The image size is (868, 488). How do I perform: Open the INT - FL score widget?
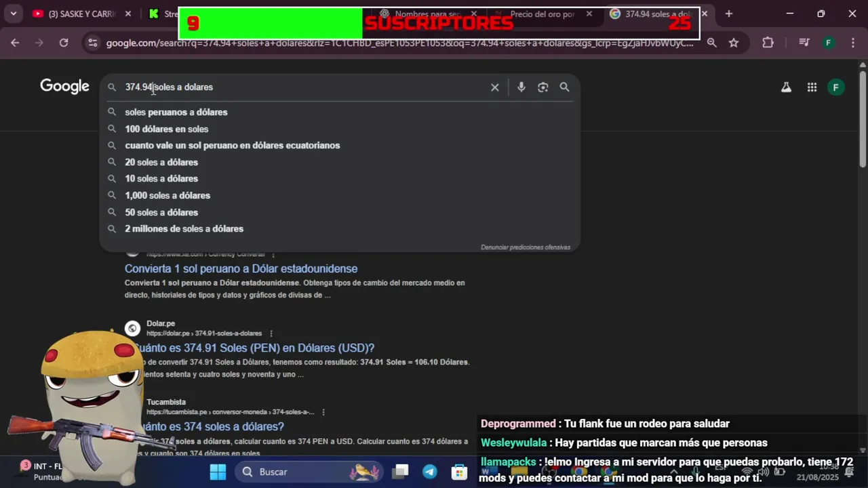point(41,471)
